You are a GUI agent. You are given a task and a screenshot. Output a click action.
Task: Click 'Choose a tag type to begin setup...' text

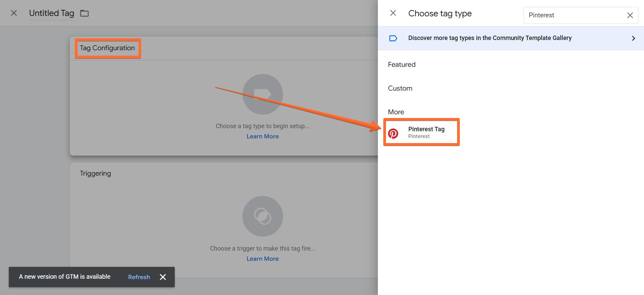coord(263,126)
